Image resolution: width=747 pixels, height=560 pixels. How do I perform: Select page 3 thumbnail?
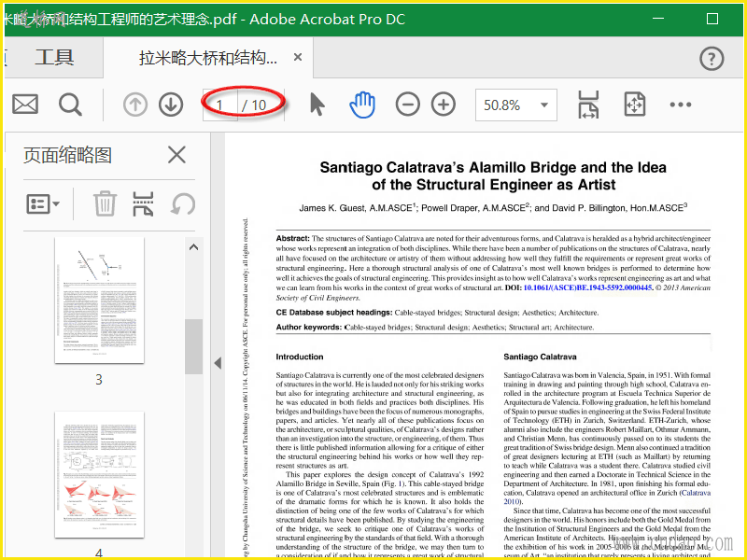[x=99, y=300]
